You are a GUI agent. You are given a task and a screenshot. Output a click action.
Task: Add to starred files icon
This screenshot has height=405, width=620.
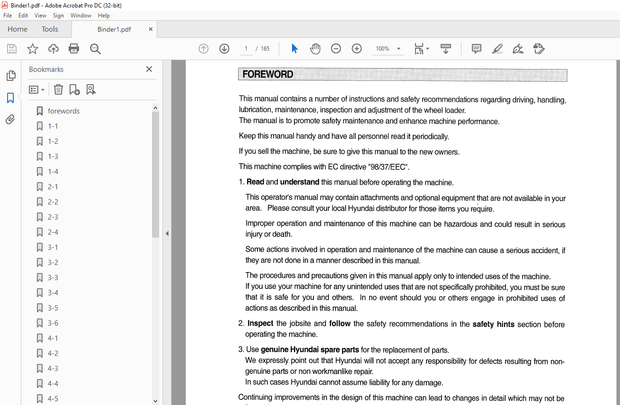click(32, 49)
